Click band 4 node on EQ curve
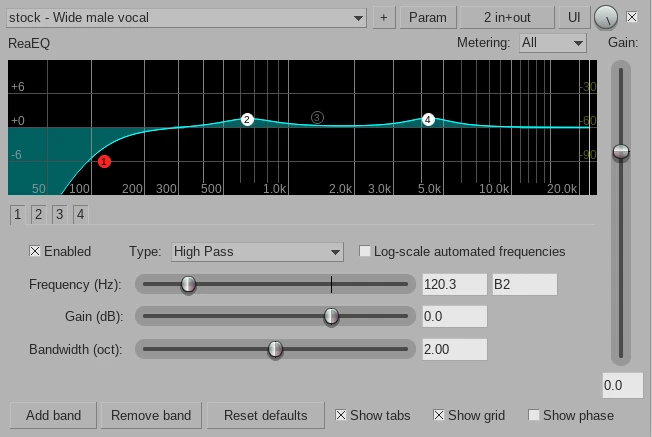 pyautogui.click(x=428, y=120)
